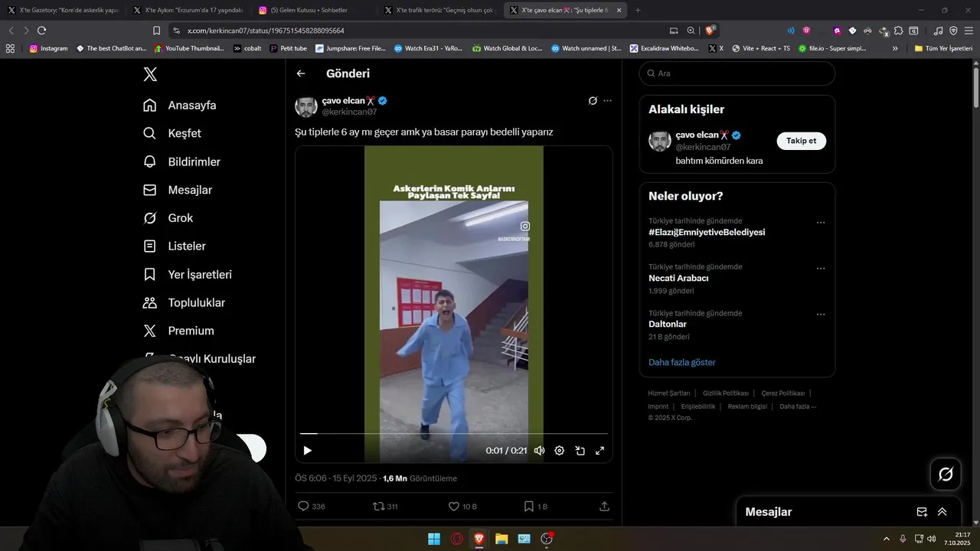Click the Grok icon on the post header

(x=593, y=100)
